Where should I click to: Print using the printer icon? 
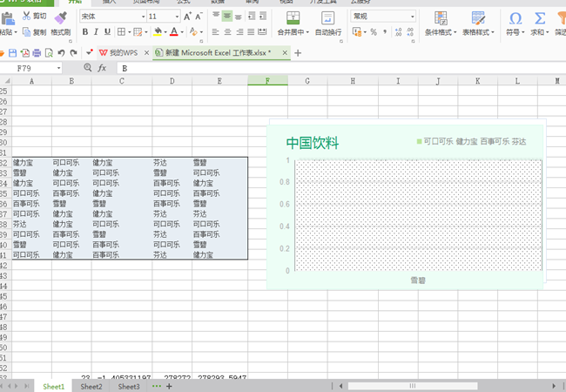point(37,53)
